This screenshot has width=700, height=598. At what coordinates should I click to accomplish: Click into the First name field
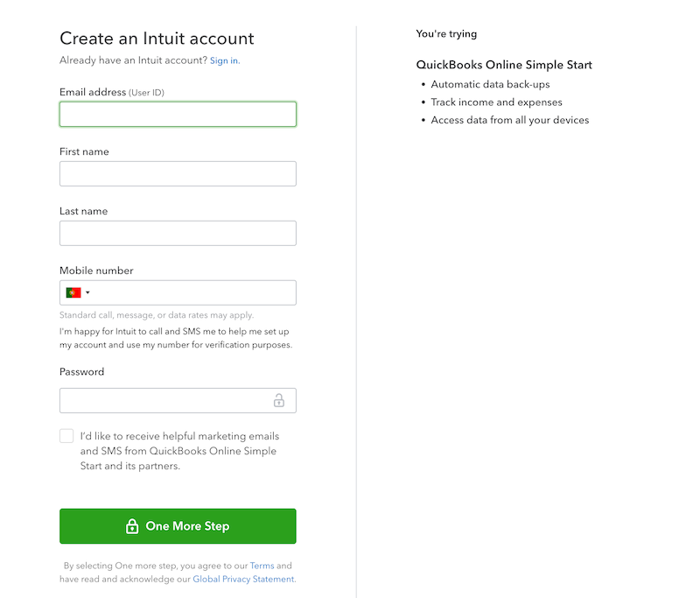pos(178,174)
